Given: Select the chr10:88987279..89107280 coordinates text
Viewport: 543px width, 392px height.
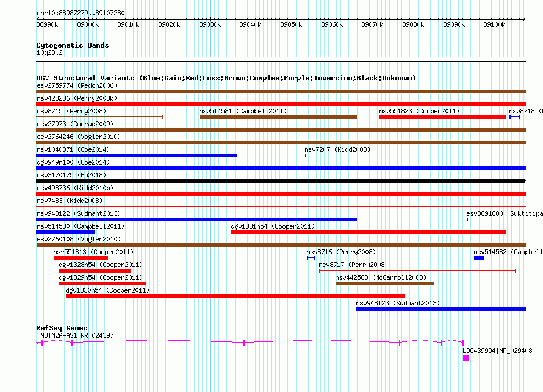Looking at the screenshot, I should point(81,13).
